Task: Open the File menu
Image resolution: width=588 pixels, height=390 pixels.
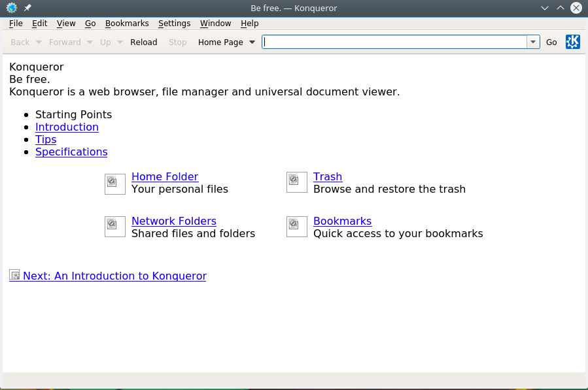Action: [x=16, y=24]
